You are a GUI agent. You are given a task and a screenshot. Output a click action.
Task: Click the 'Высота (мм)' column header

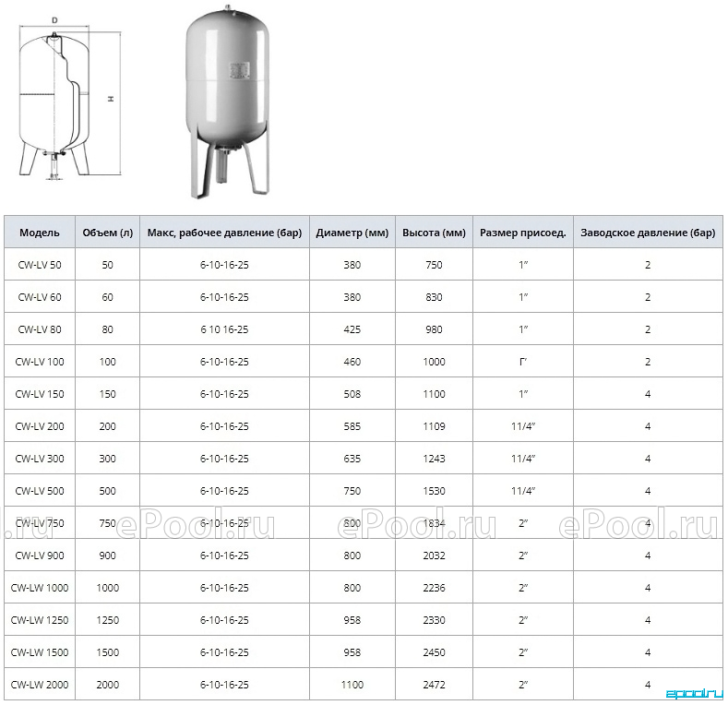[x=434, y=233]
